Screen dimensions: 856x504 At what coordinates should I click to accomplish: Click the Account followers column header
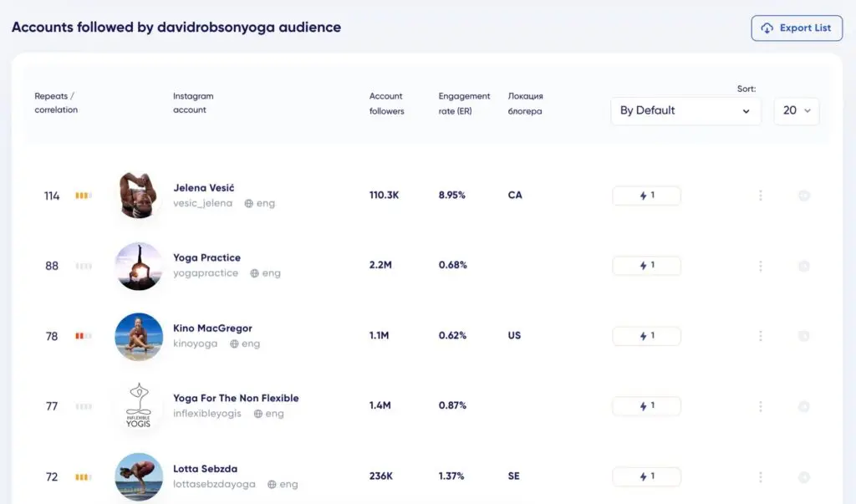click(x=386, y=103)
